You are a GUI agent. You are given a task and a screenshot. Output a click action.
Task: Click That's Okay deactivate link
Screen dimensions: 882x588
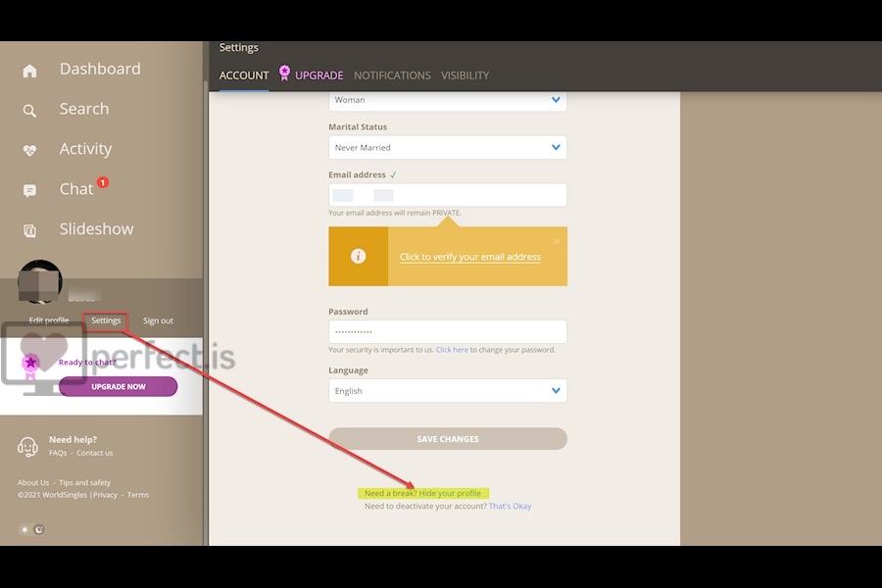click(x=510, y=506)
